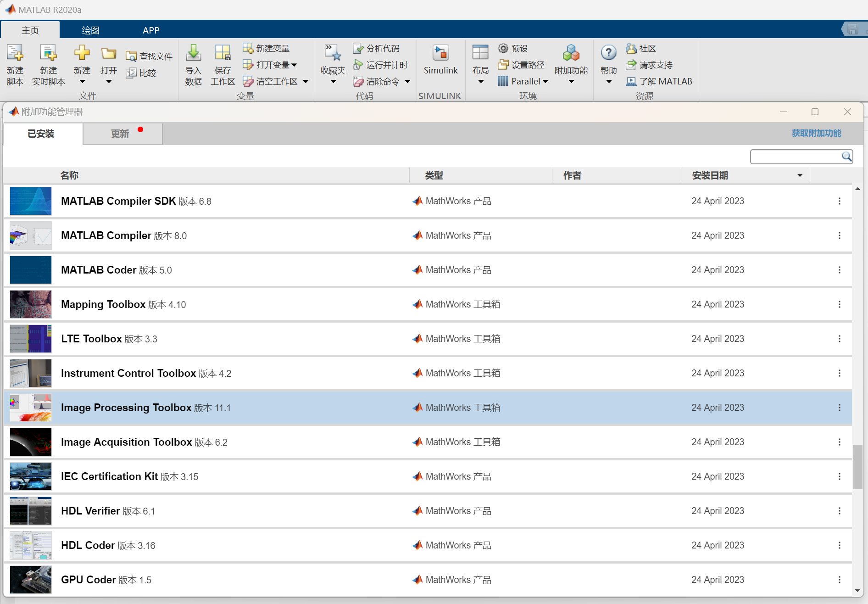Expand the 收藏夹 dropdown arrow
868x604 pixels.
tap(333, 82)
